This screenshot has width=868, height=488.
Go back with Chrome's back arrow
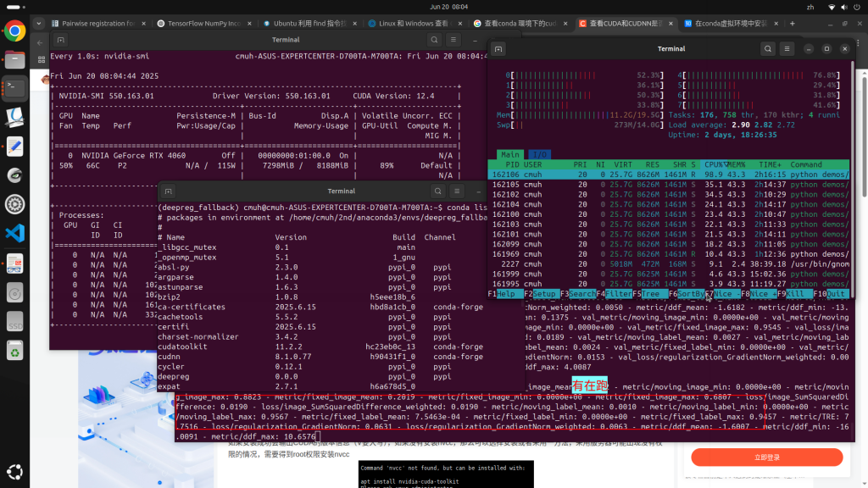click(40, 42)
